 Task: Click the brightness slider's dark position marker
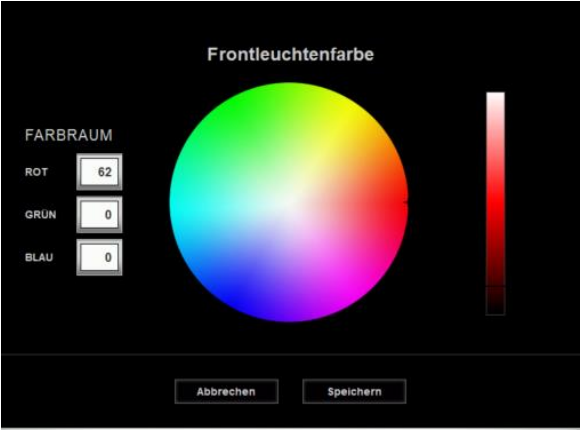(x=495, y=286)
